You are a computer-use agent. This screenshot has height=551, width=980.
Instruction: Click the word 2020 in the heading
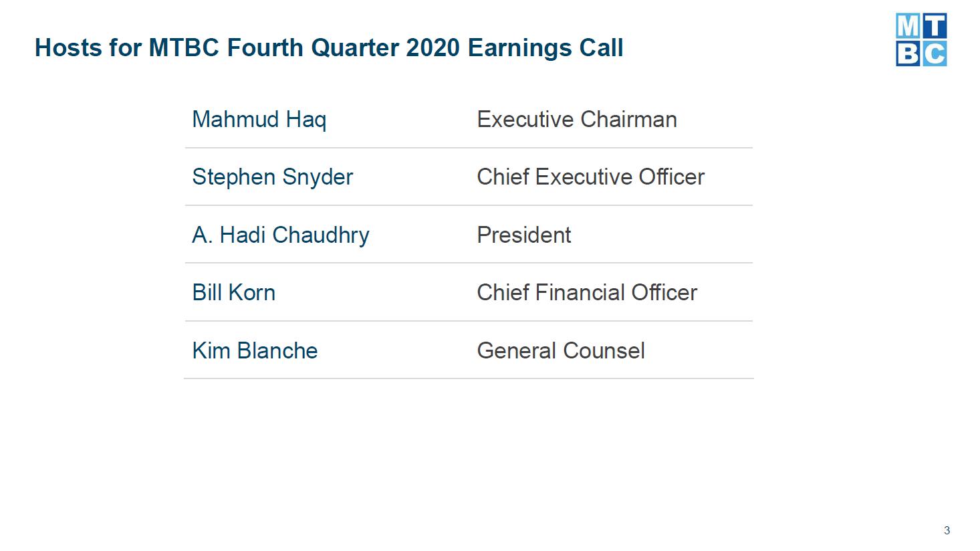(x=433, y=48)
